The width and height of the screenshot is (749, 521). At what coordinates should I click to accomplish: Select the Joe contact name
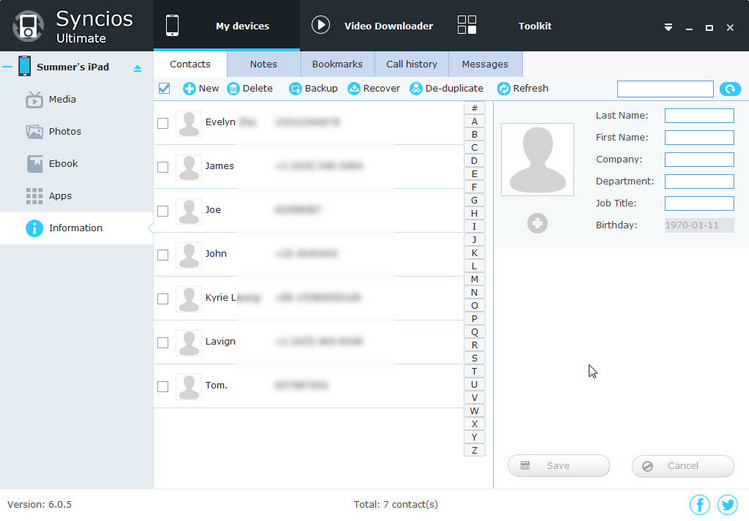point(213,210)
